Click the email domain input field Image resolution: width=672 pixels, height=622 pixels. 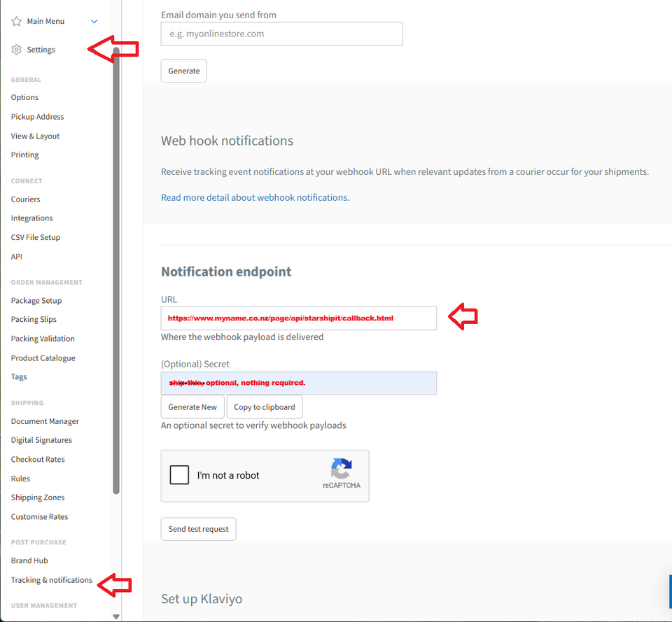pos(281,34)
